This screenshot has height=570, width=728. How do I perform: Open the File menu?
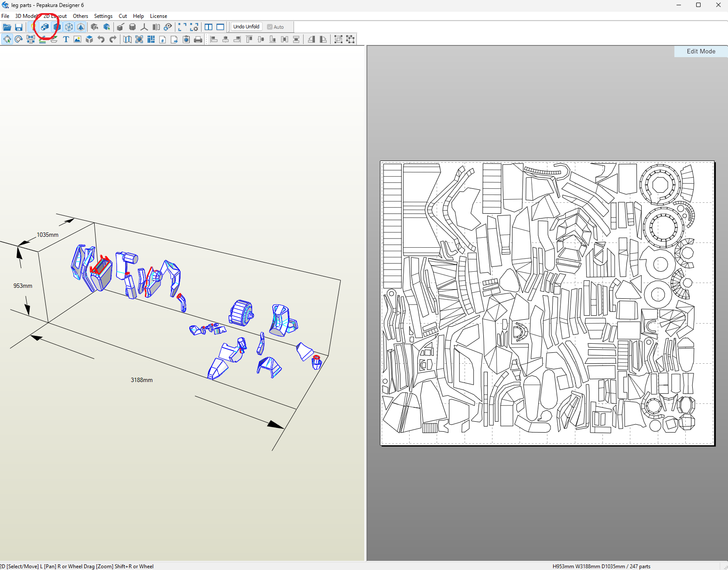point(5,16)
